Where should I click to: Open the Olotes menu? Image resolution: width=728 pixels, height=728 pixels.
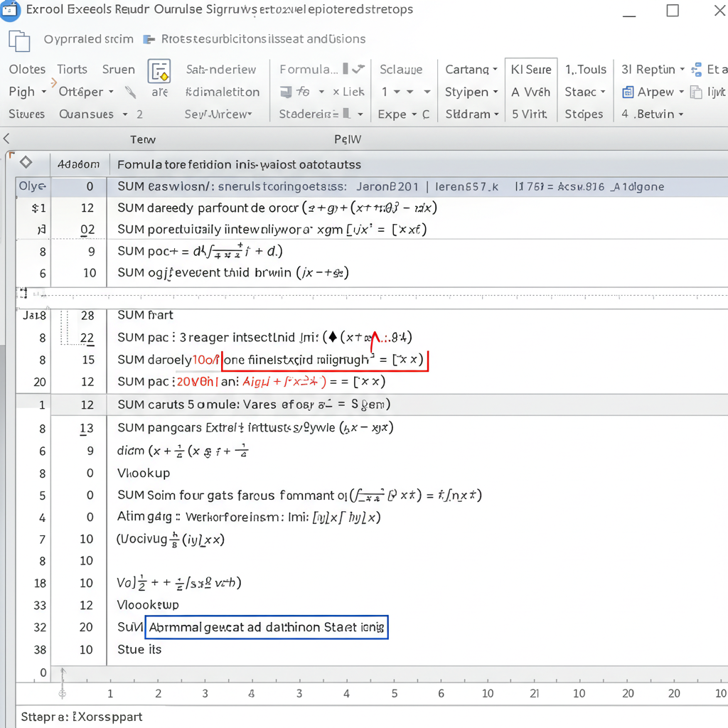tap(28, 70)
